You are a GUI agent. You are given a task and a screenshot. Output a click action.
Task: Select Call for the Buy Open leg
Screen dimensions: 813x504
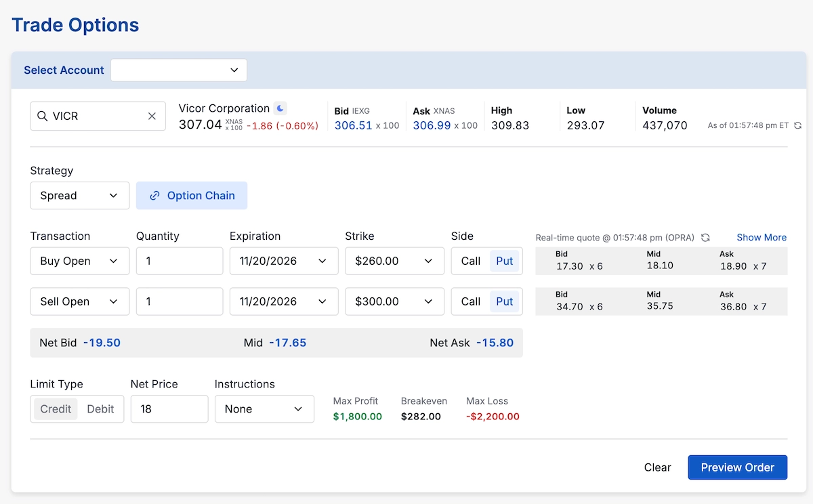coord(471,261)
